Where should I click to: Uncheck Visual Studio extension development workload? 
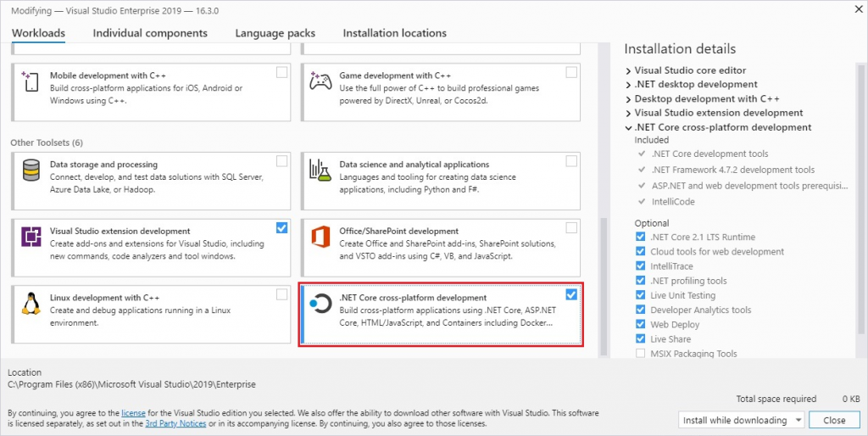(x=281, y=227)
